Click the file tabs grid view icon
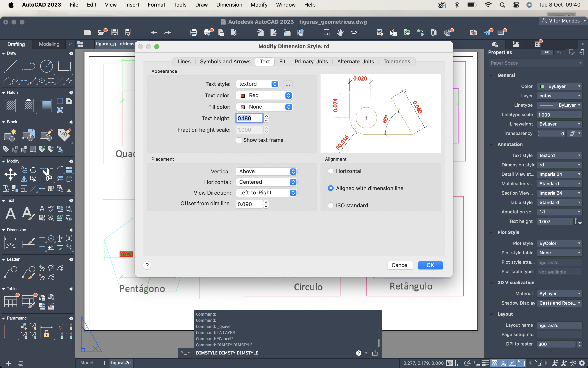 tap(80, 44)
